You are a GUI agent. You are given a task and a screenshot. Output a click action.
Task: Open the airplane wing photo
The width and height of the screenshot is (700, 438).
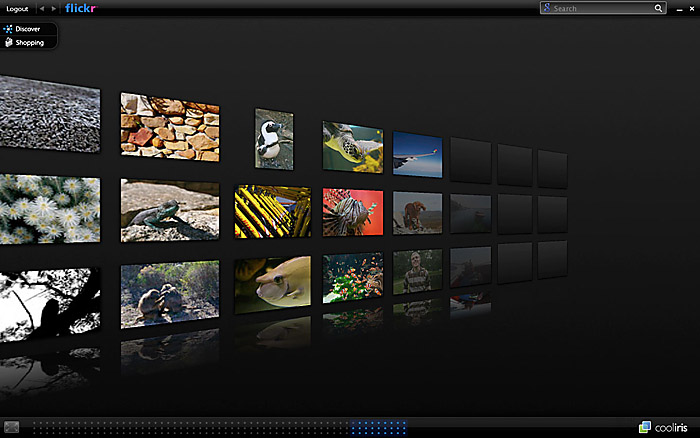coord(417,154)
